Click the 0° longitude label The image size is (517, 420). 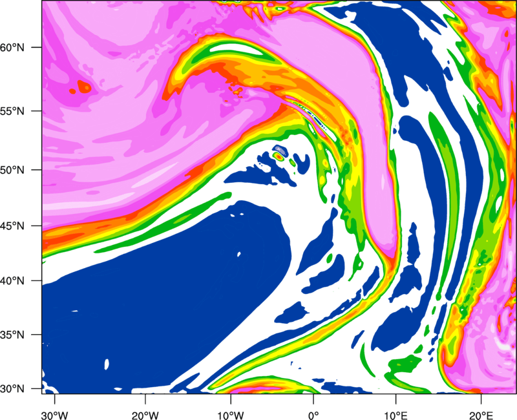click(x=313, y=415)
